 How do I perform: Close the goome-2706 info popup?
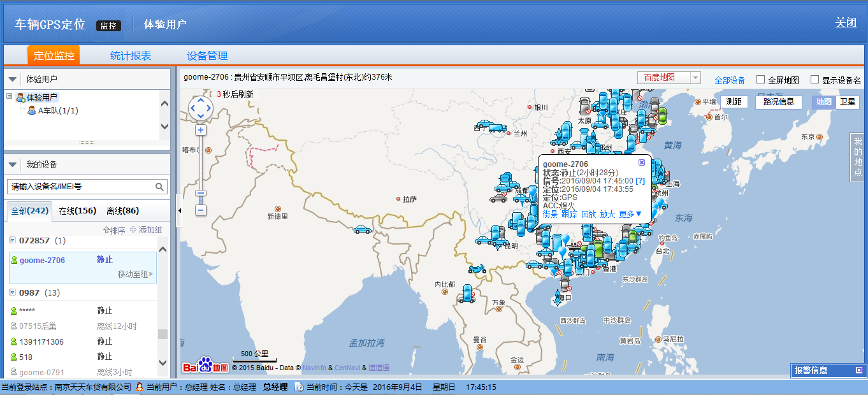tap(642, 162)
